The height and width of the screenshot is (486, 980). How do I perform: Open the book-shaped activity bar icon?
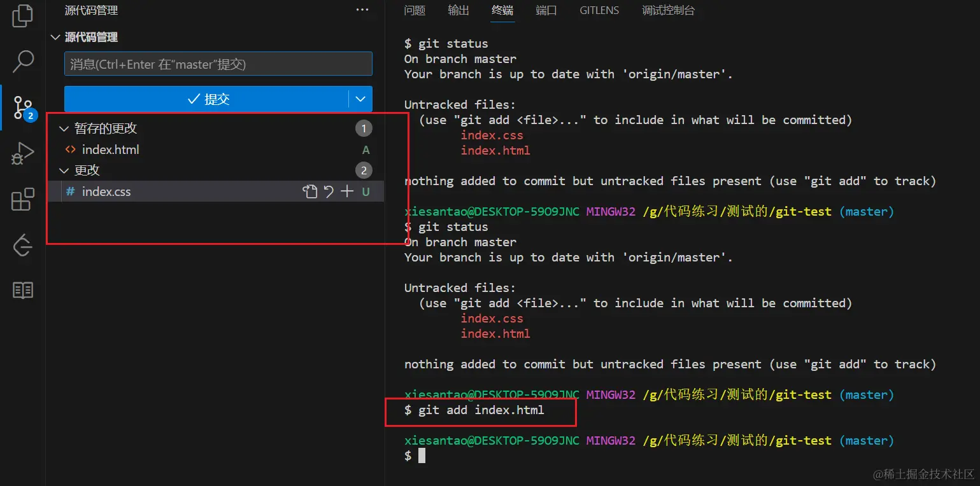[23, 291]
